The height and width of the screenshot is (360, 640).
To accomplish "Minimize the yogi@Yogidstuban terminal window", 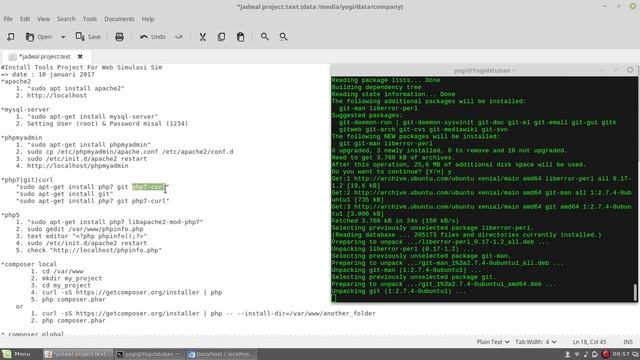I will [602, 70].
